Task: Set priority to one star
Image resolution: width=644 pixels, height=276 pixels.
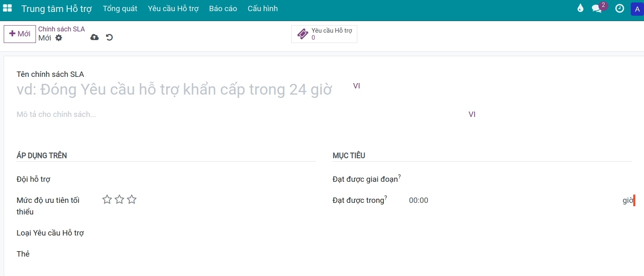Action: click(107, 200)
